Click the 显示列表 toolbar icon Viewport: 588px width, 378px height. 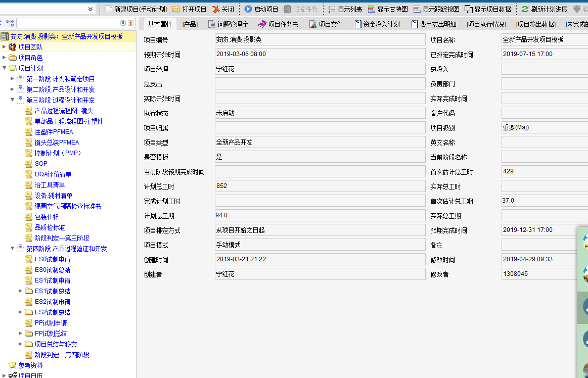[332, 9]
